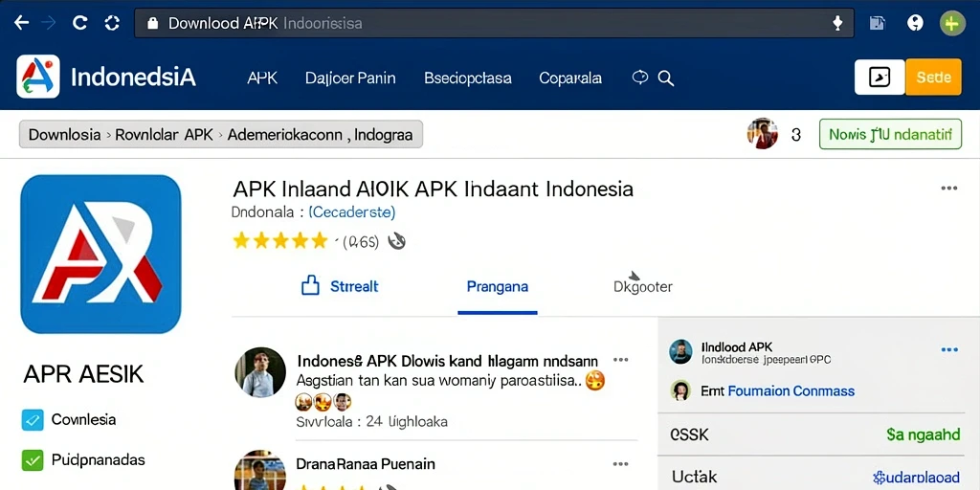Click the browser forward arrow
This screenshot has width=980, height=490.
tap(50, 23)
